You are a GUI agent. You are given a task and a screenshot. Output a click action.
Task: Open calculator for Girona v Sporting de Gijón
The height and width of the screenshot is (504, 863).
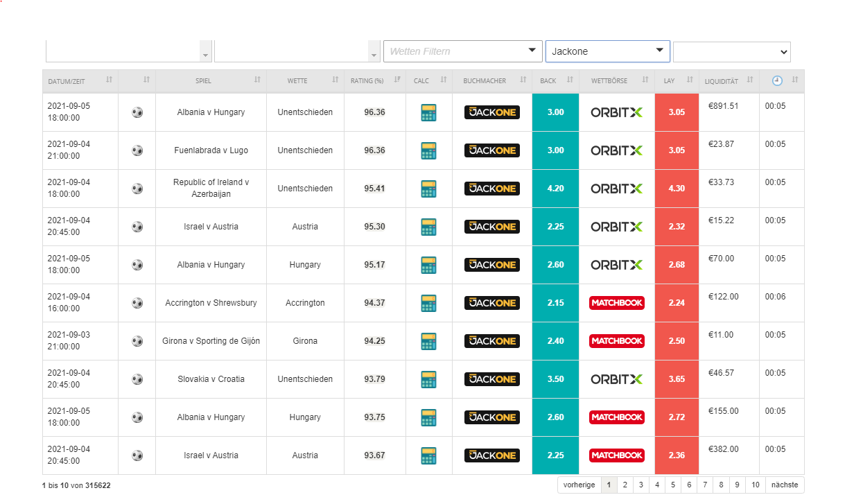click(x=428, y=341)
